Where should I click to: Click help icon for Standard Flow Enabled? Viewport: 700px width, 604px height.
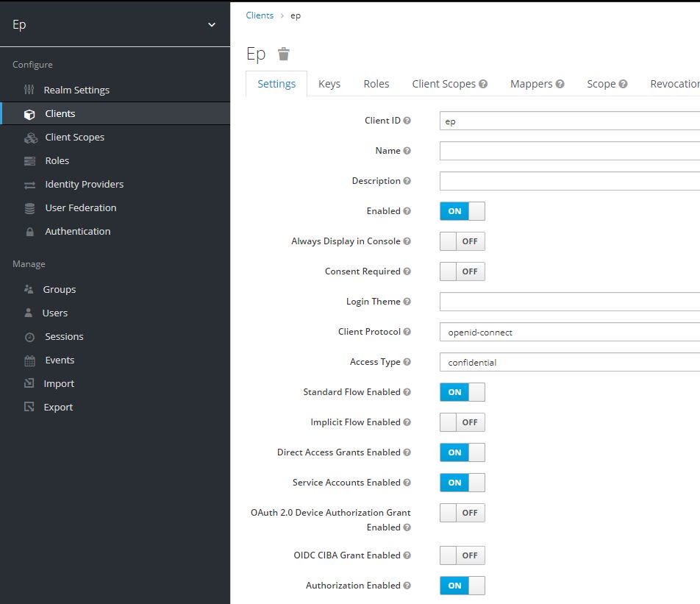(x=407, y=392)
